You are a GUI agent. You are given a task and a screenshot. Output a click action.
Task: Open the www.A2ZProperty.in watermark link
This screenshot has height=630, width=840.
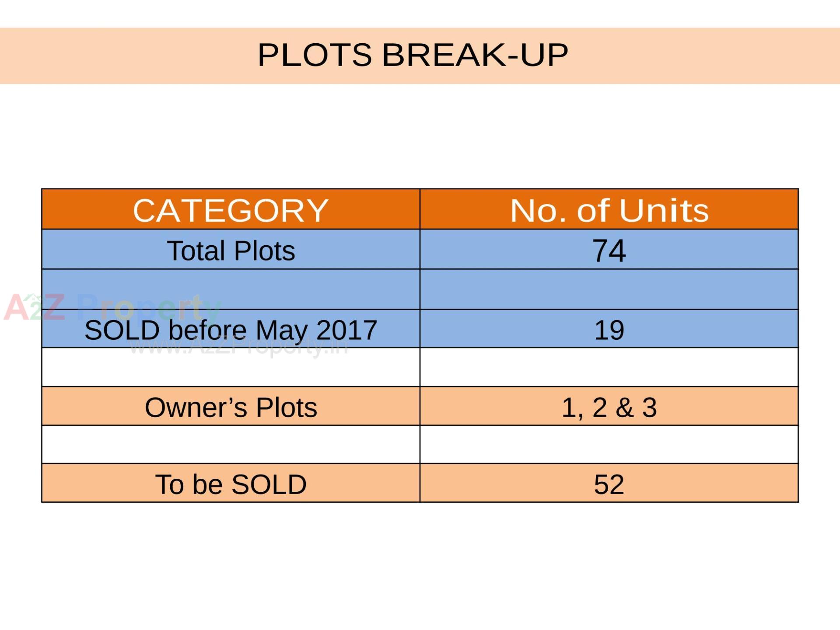239,348
